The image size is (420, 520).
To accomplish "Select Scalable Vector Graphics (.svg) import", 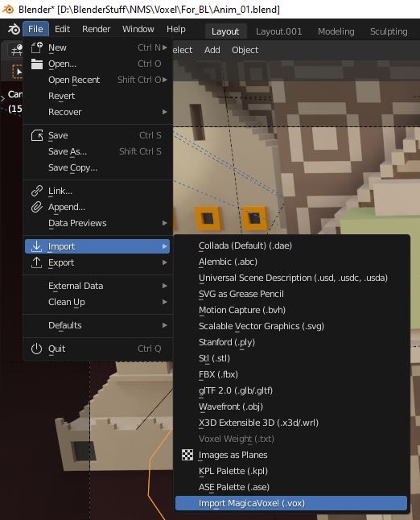I will tap(291, 326).
